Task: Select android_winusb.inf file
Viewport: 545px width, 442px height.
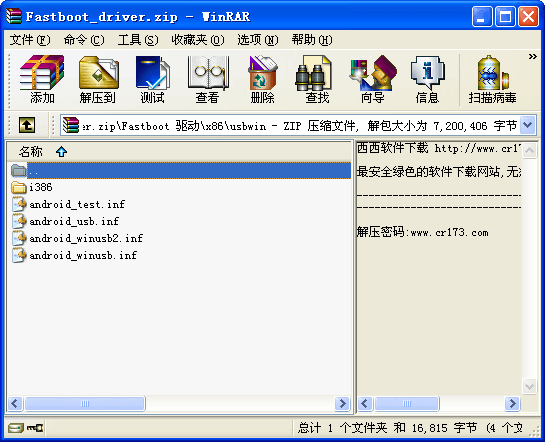Action: coord(83,255)
